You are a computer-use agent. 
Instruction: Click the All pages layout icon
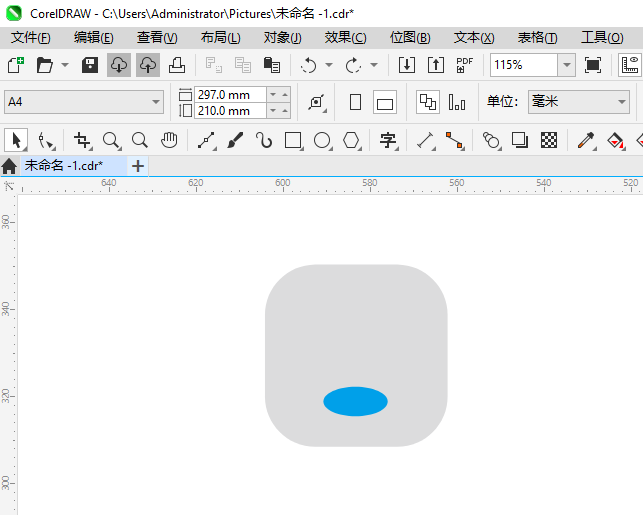(428, 102)
